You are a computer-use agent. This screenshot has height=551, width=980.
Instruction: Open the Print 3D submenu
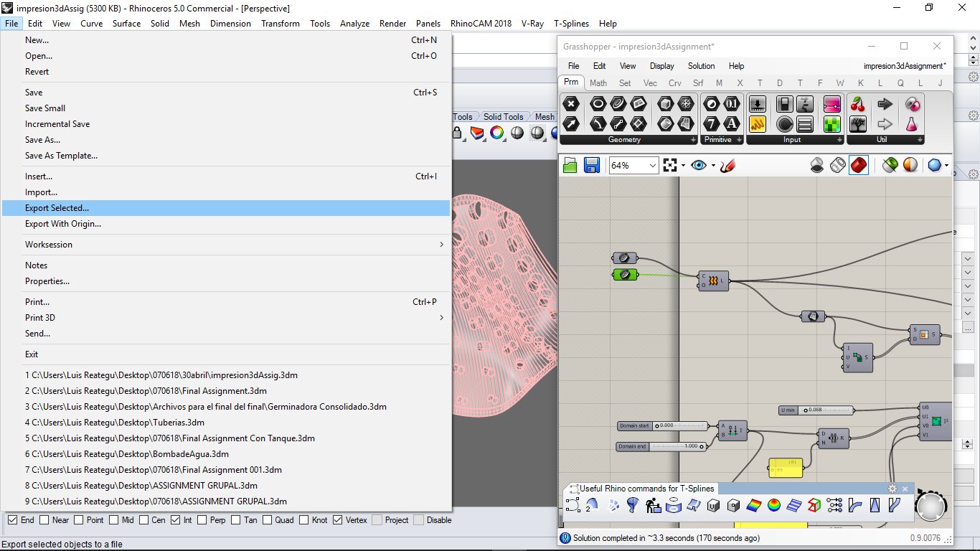coord(226,318)
